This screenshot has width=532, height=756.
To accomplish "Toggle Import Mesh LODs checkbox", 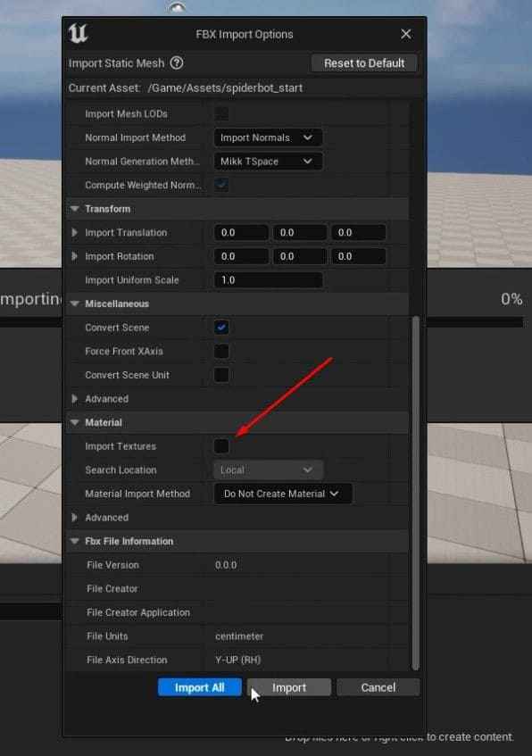I will point(221,113).
